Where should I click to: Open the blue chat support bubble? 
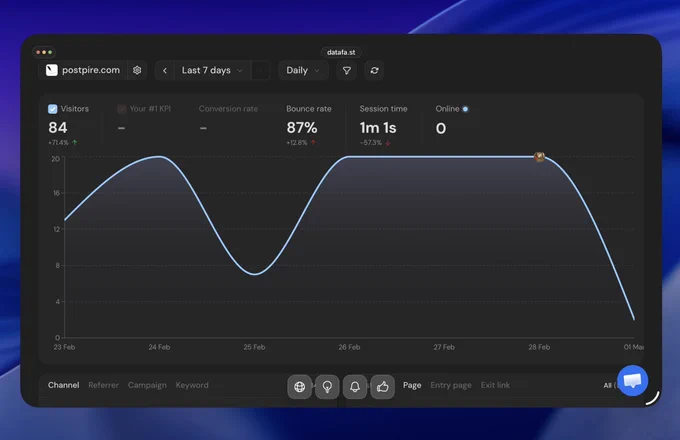(x=633, y=381)
